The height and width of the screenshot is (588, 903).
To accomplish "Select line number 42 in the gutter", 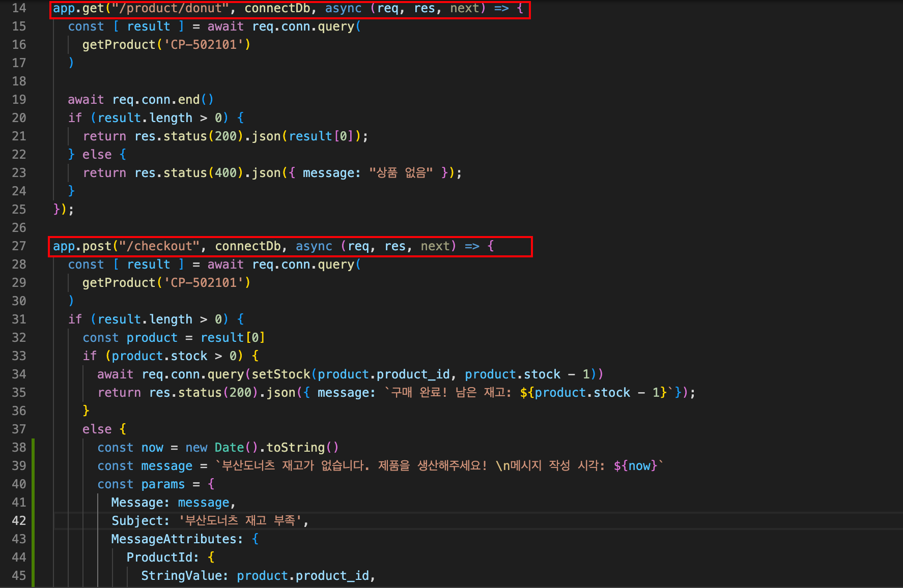I will tap(19, 521).
